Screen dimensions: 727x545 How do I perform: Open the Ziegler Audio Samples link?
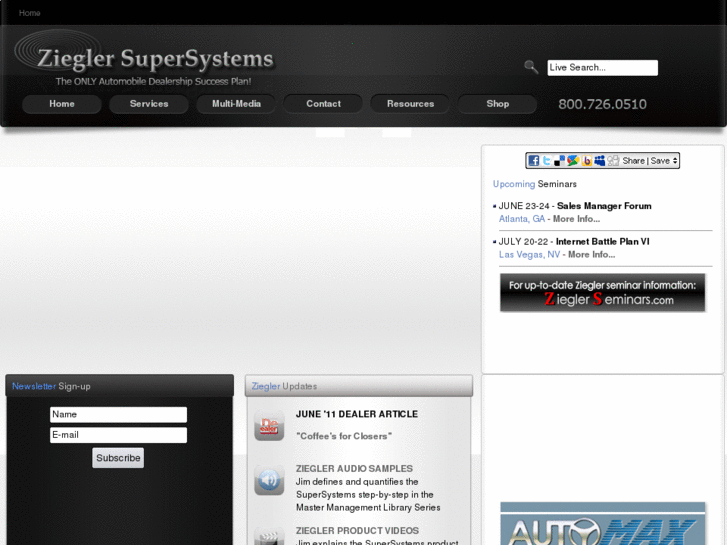click(x=354, y=468)
